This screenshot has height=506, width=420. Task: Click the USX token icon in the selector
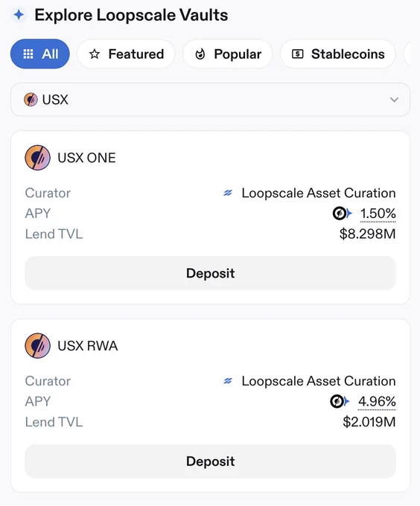point(31,100)
